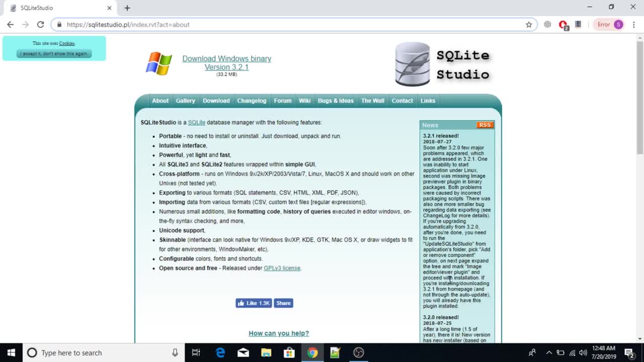Open the profile Error avatar button
The image size is (644, 362).
coord(610,24)
